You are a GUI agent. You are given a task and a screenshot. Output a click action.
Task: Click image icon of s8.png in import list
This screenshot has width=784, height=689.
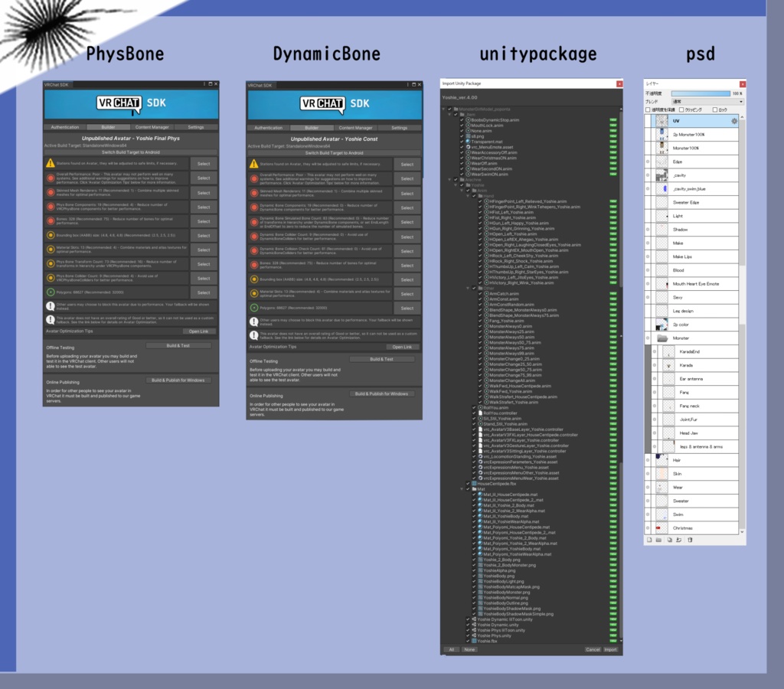(469, 136)
